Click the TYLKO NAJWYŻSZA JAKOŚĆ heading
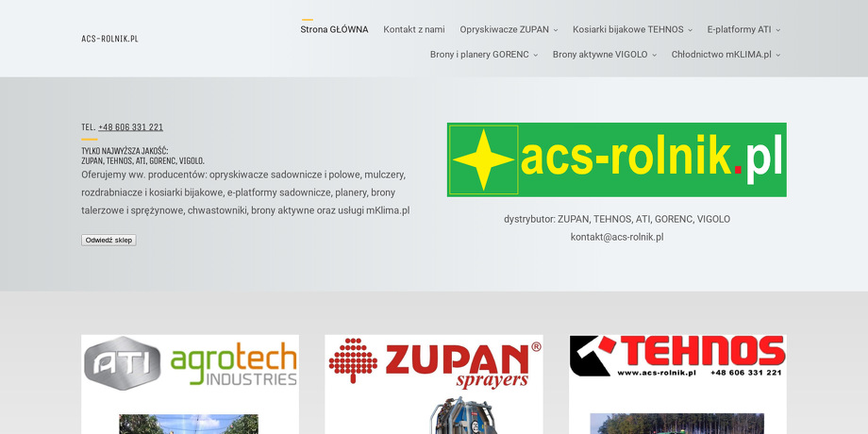Image resolution: width=868 pixels, height=434 pixels. tap(142, 156)
